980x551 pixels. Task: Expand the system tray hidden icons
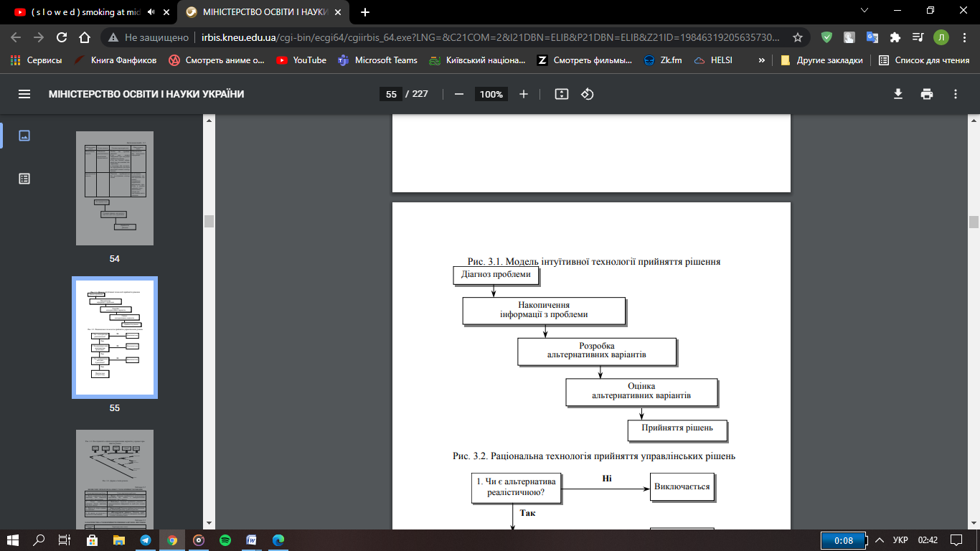click(x=878, y=540)
